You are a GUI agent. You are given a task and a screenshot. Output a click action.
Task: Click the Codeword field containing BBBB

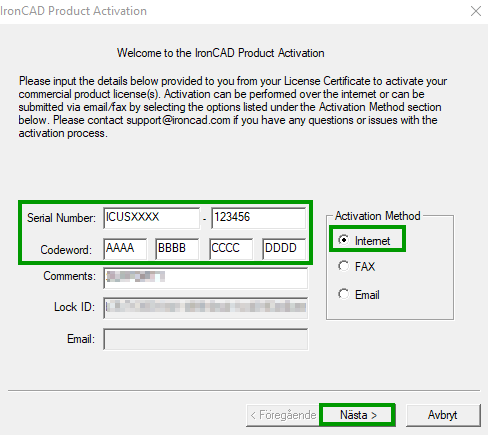point(177,249)
